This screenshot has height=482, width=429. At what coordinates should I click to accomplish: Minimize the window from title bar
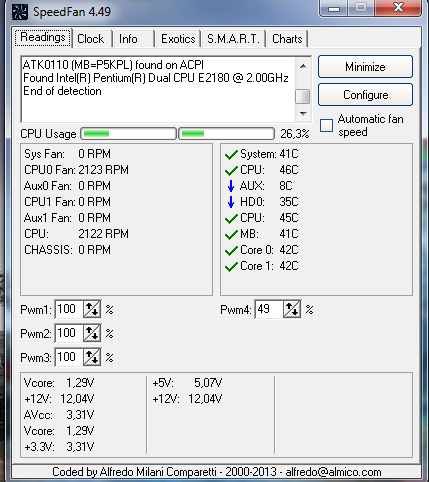click(x=334, y=7)
